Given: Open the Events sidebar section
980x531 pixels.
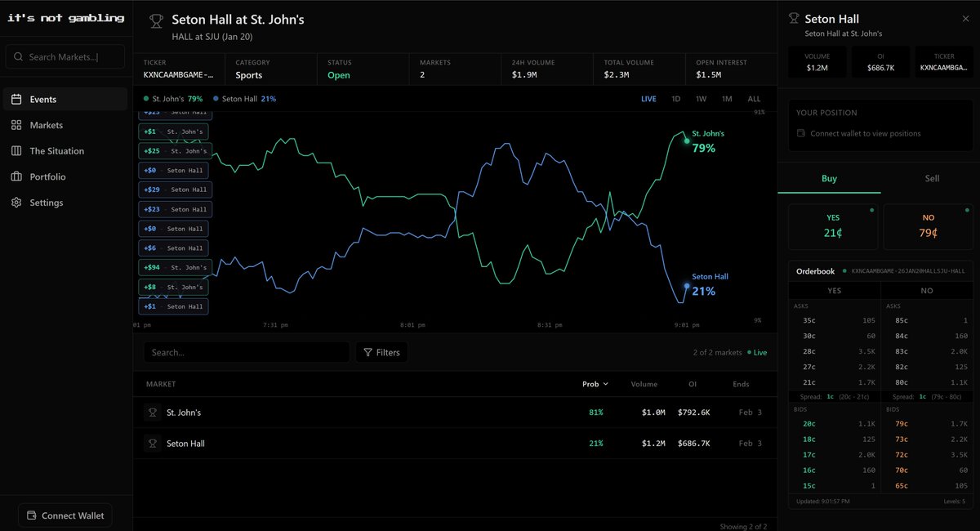Looking at the screenshot, I should (65, 99).
